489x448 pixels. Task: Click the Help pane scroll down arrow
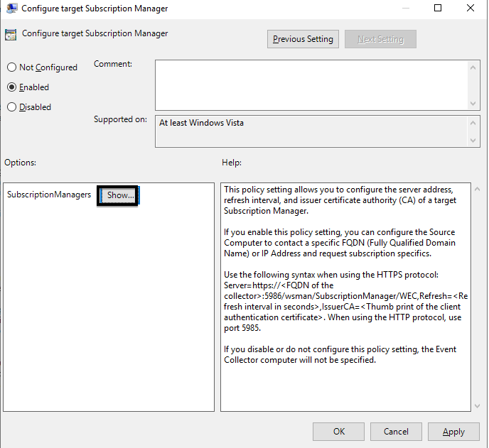point(477,406)
